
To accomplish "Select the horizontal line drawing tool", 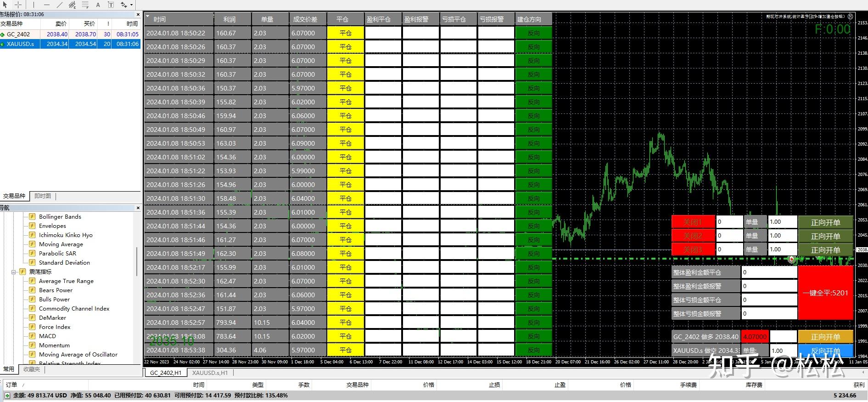I will coord(46,5).
